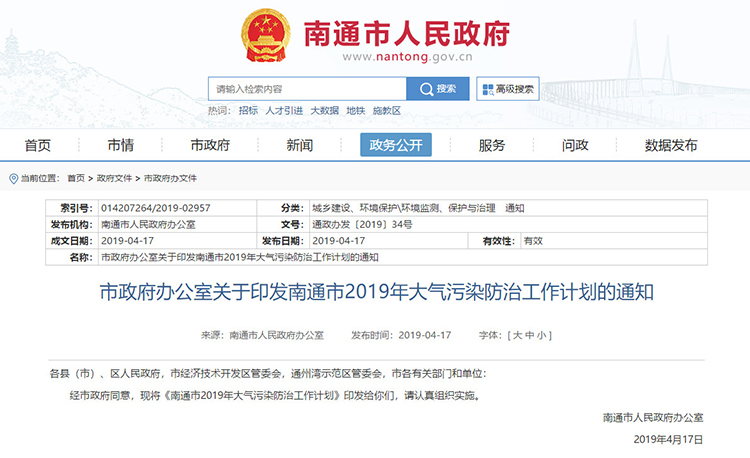
Task: Click hot word 地铁
Action: (355, 111)
